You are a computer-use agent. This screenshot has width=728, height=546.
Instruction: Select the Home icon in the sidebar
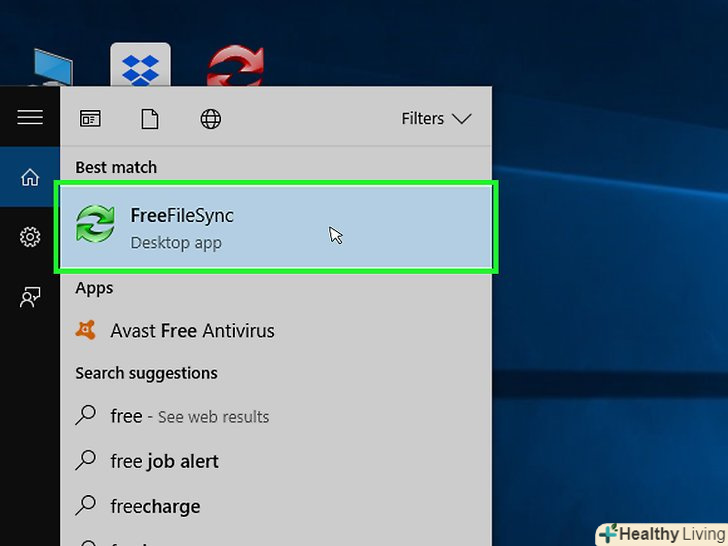pyautogui.click(x=30, y=177)
